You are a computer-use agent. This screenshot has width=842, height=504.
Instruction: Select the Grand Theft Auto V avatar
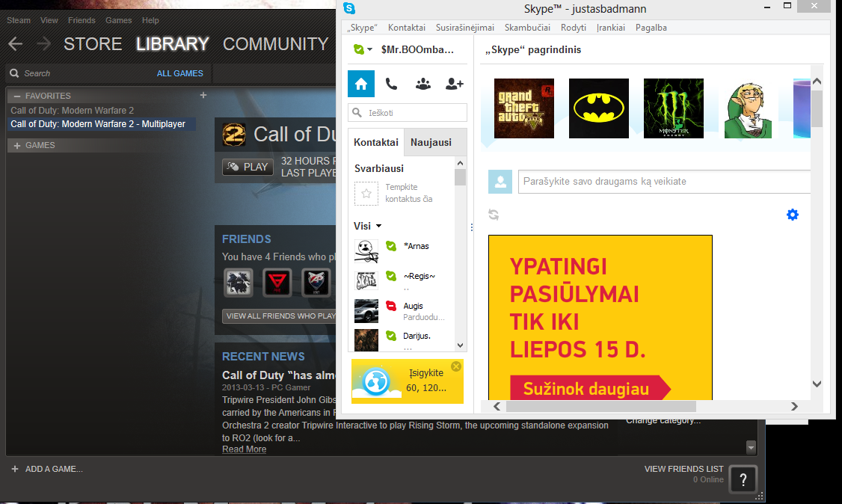524,108
